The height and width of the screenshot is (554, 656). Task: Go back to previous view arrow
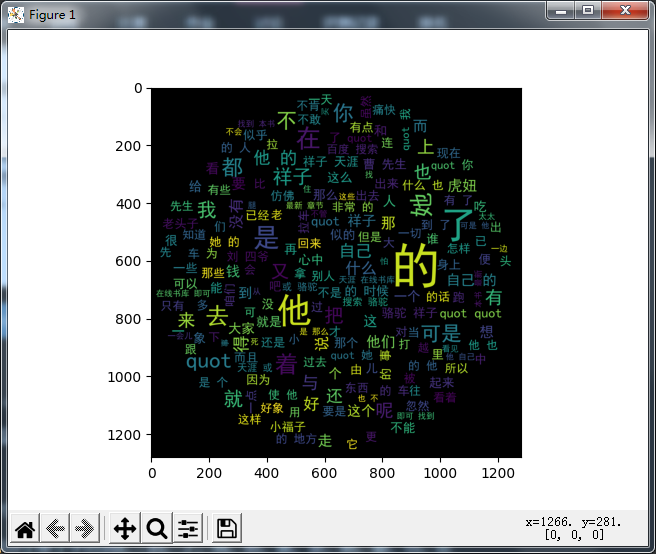pyautogui.click(x=55, y=528)
